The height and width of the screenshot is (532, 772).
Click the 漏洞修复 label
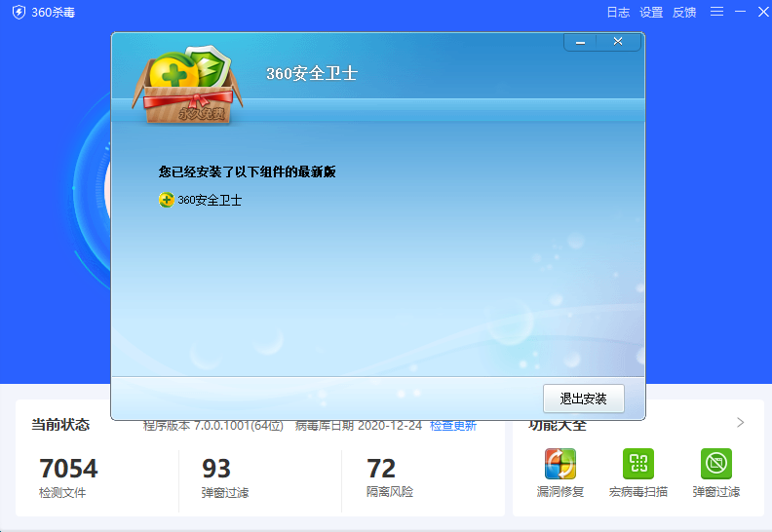point(560,492)
